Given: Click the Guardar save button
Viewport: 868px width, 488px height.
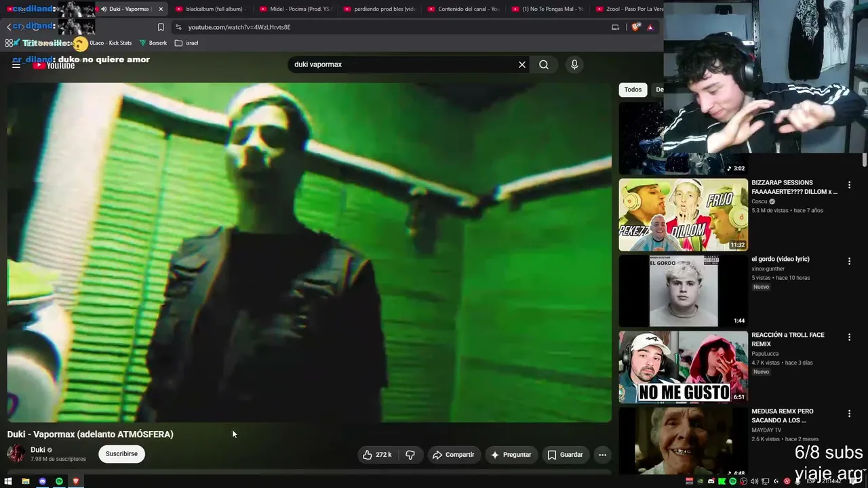Looking at the screenshot, I should [x=565, y=455].
